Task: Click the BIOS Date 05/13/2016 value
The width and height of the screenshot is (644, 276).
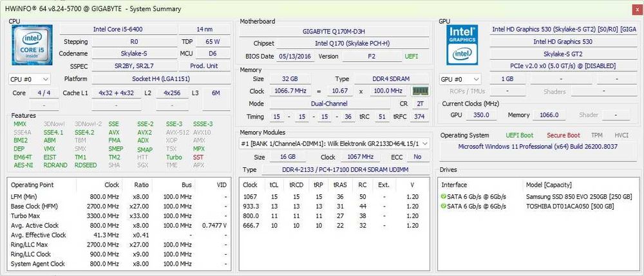Action: tap(295, 56)
